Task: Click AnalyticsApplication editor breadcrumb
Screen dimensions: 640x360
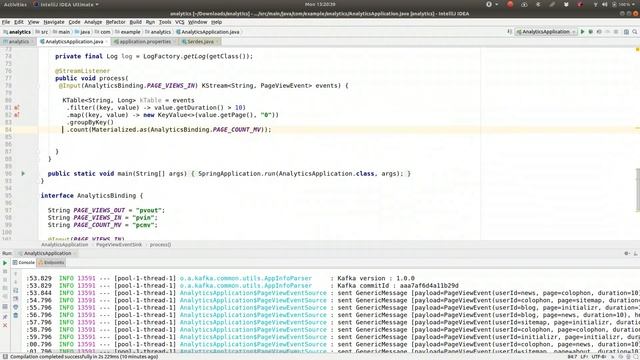Action: tap(64, 245)
